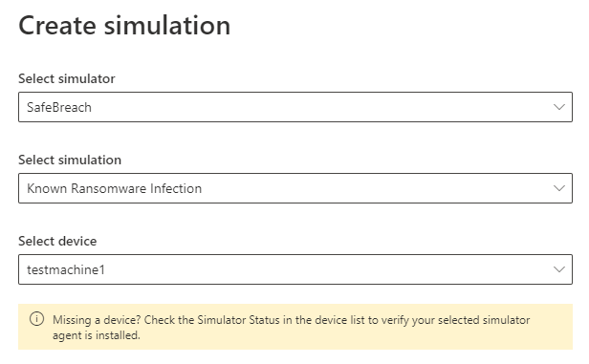The height and width of the screenshot is (364, 589).
Task: Click the chevron arrow beside SafeBreach
Action: pyautogui.click(x=559, y=107)
